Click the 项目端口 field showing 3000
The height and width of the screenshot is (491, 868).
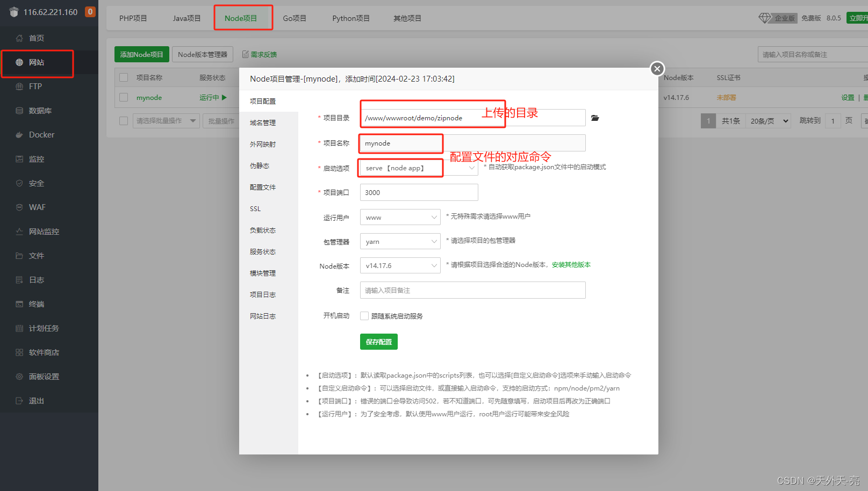pyautogui.click(x=419, y=192)
